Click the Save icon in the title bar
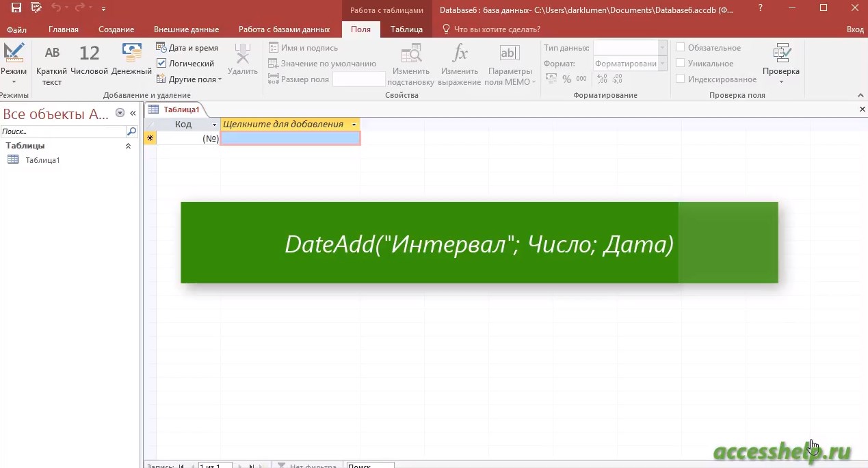868x468 pixels. 16,8
